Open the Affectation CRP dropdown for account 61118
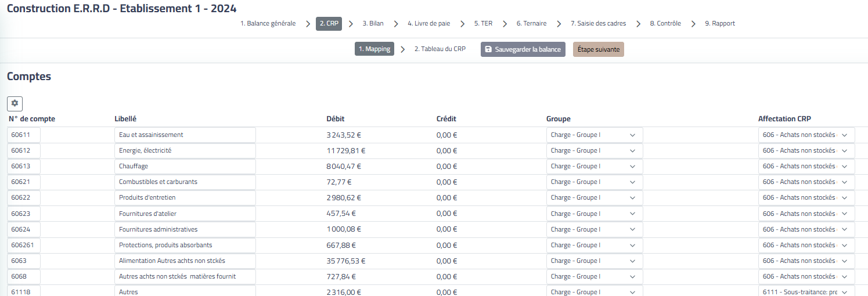 pyautogui.click(x=806, y=292)
